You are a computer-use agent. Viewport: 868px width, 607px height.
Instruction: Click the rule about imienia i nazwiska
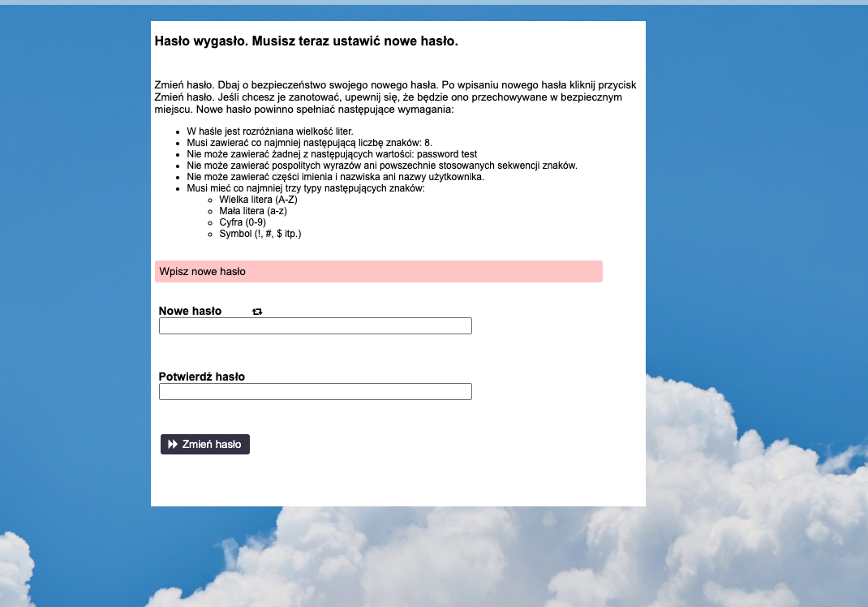coord(335,177)
